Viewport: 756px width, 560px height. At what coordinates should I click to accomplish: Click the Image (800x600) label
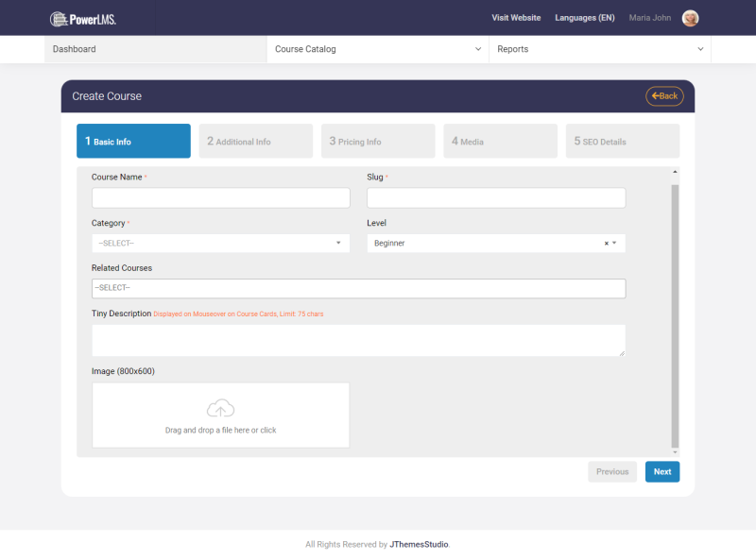tap(123, 371)
